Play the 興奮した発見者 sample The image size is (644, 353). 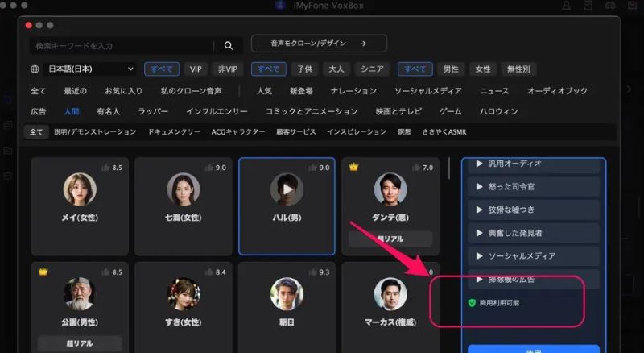pyautogui.click(x=479, y=233)
